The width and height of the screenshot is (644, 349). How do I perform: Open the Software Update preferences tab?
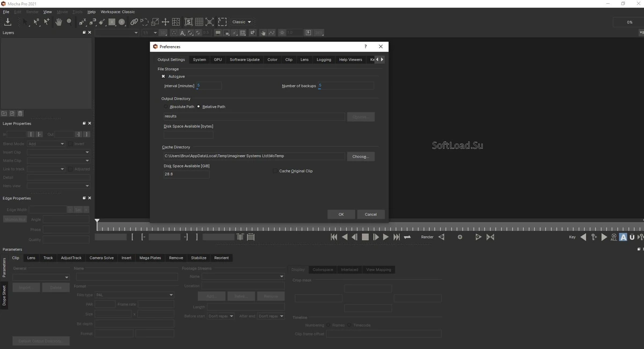pyautogui.click(x=245, y=60)
